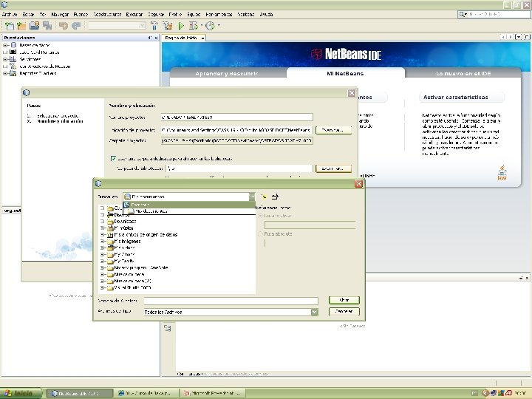
Task: Open the project configuration combo box in toolbar
Action: coord(117,26)
